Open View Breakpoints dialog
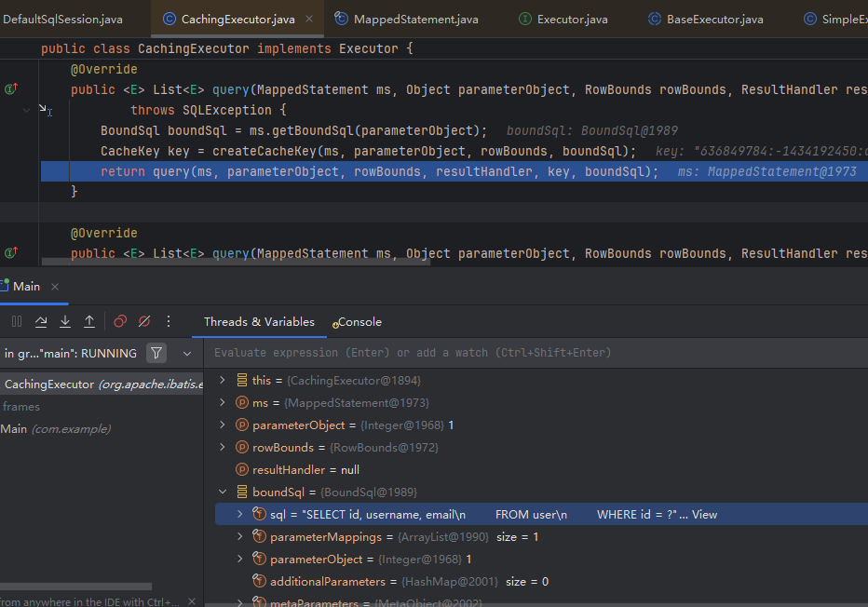Screen dimensions: 868x607 pyautogui.click(x=120, y=321)
